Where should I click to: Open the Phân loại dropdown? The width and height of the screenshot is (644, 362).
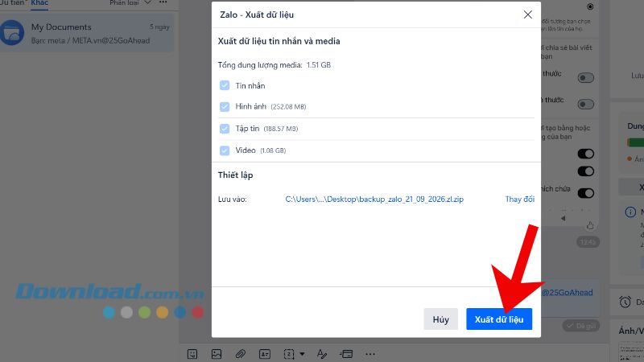click(130, 2)
